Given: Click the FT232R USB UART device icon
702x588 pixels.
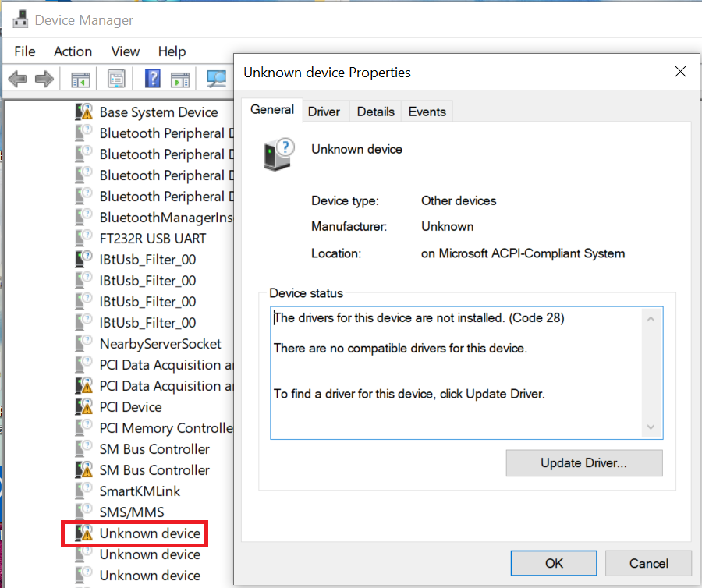Looking at the screenshot, I should pyautogui.click(x=83, y=238).
